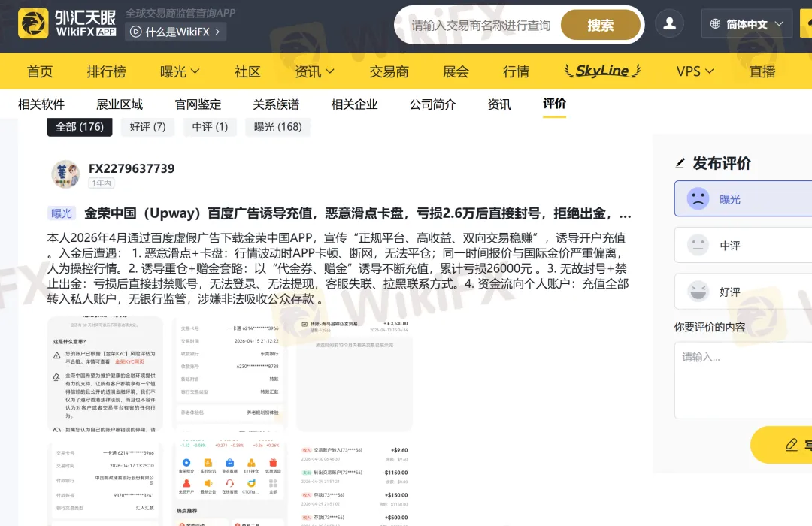Select 好评 rating option

[x=743, y=292]
